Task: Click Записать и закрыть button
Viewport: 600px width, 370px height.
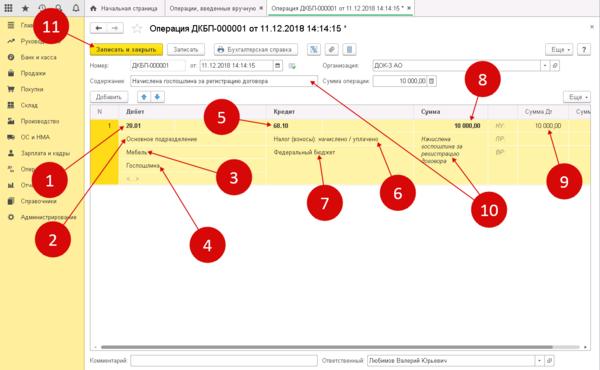Action: click(126, 49)
